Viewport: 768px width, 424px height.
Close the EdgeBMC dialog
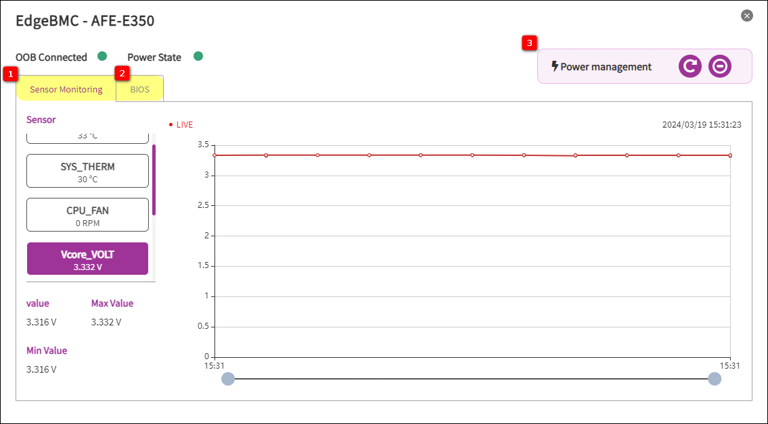tap(747, 16)
